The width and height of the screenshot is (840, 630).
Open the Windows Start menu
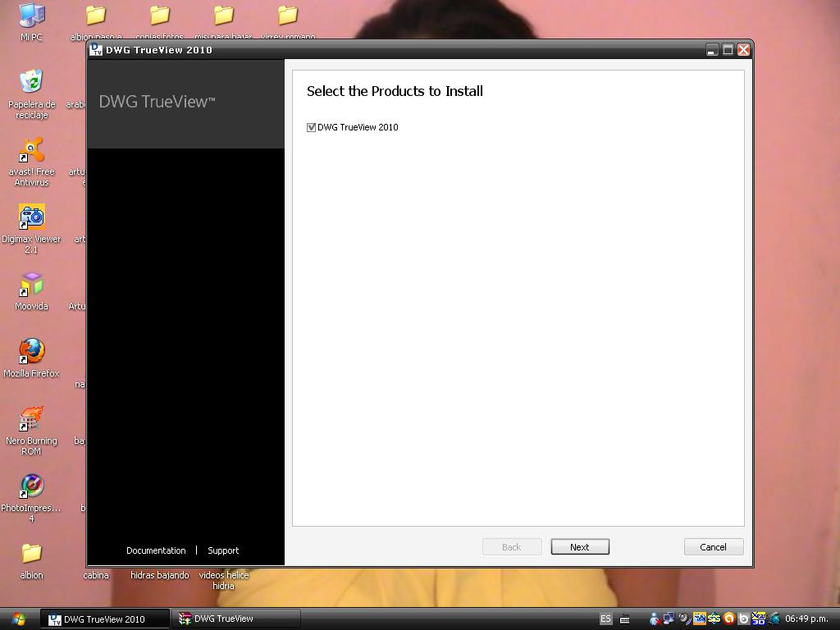pyautogui.click(x=19, y=619)
